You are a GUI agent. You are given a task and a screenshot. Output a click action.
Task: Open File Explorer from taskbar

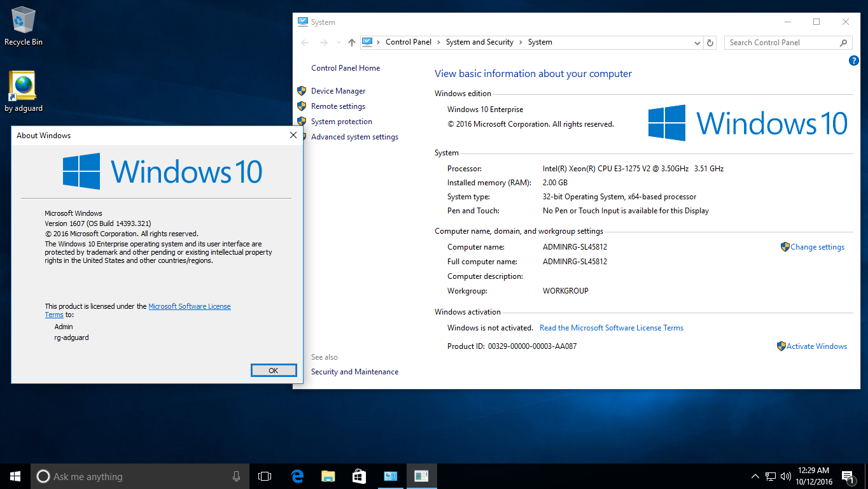(x=328, y=476)
